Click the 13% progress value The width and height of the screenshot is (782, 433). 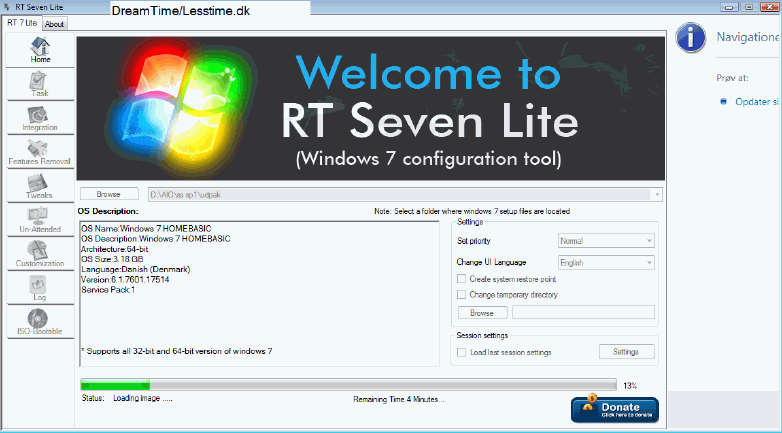[630, 386]
